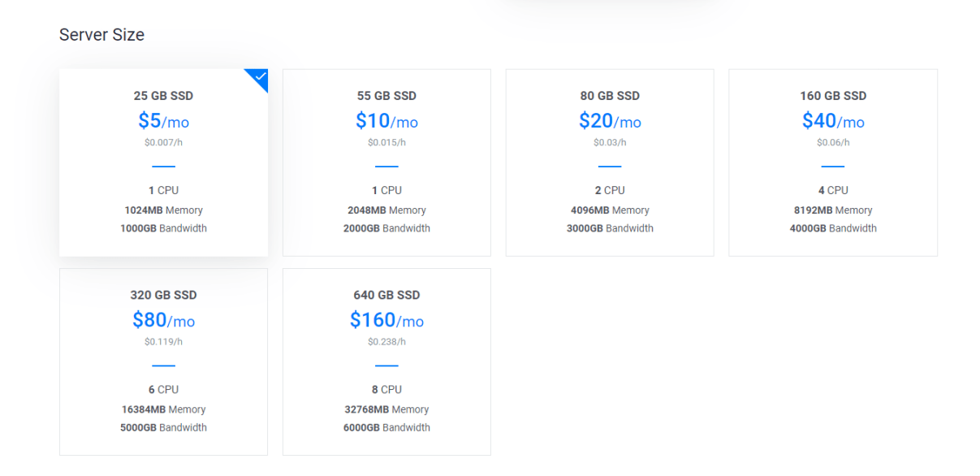Select the 640 GB SSD server size
Screen dimensions: 980x476
tap(386, 361)
